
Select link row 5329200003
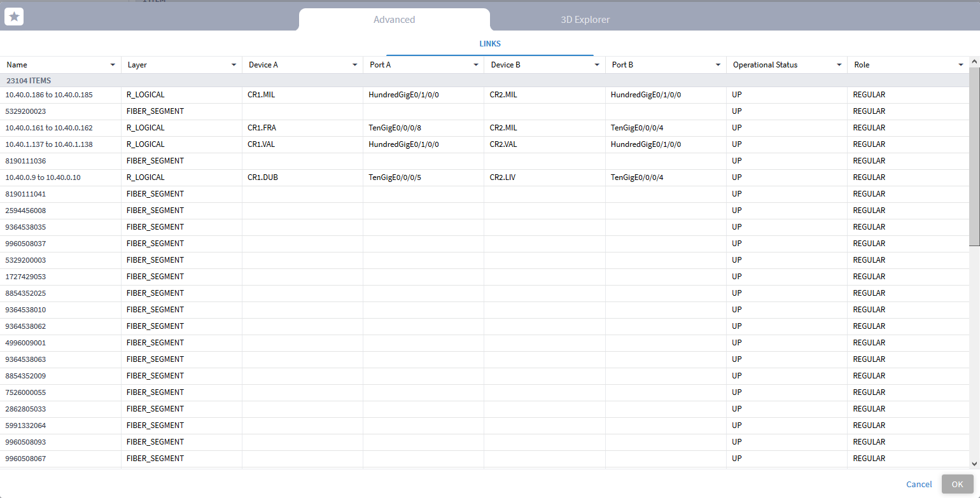coord(484,260)
